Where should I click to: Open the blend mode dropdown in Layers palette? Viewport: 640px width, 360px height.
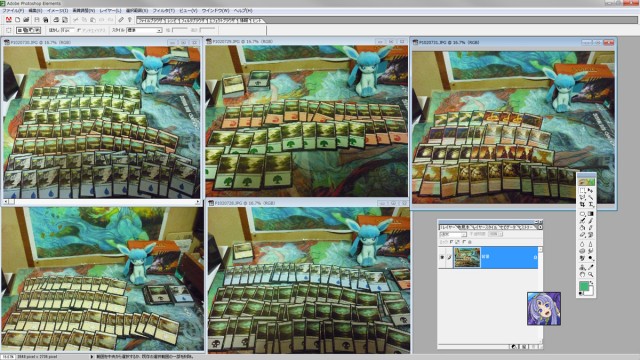[453, 234]
